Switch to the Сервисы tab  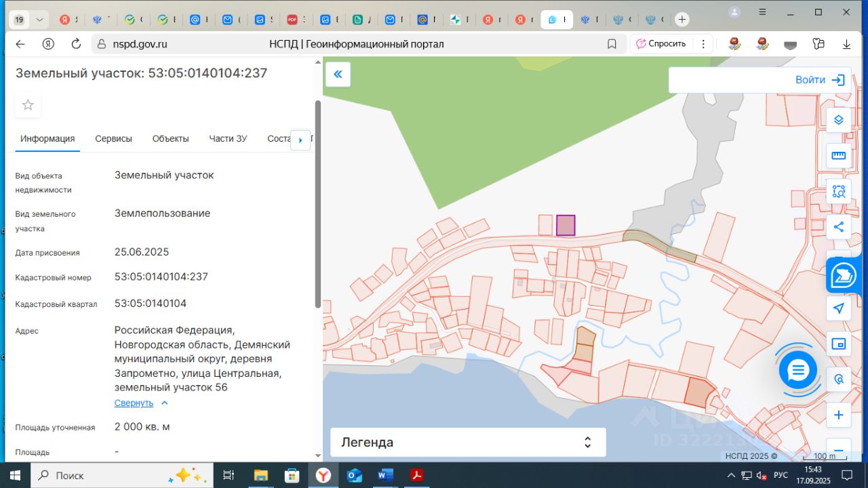[x=113, y=139]
